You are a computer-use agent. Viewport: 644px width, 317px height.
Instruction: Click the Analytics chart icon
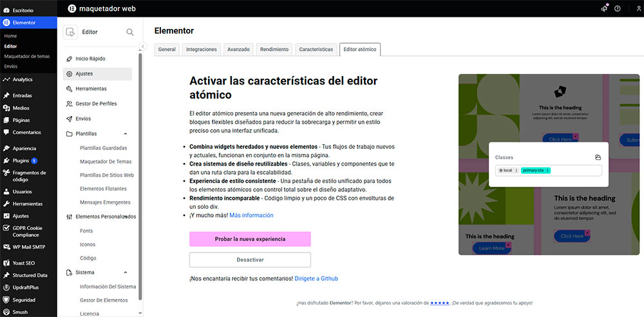6,79
